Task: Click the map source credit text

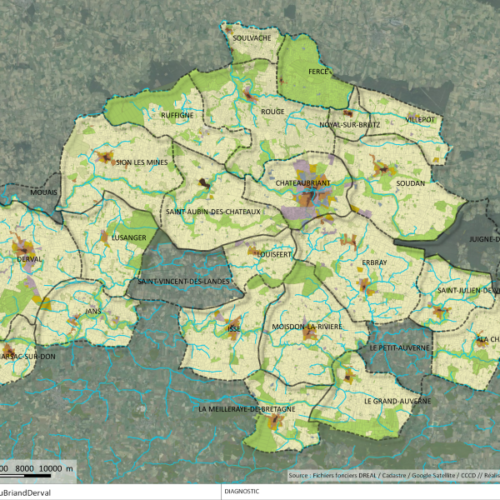Action: [x=394, y=475]
